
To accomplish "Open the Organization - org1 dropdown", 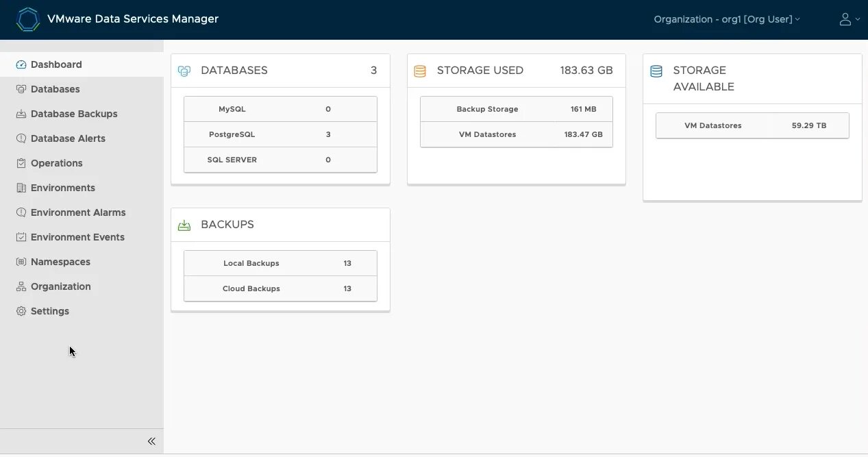I will (727, 19).
